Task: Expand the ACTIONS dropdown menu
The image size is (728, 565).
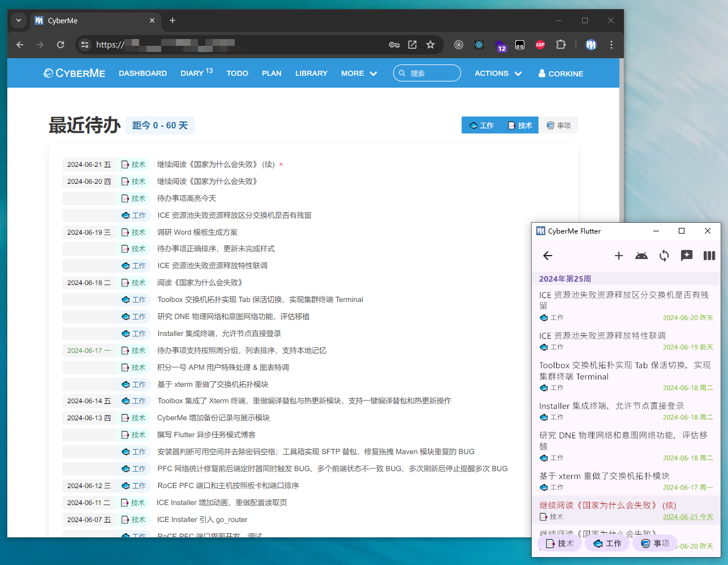Action: [x=498, y=74]
